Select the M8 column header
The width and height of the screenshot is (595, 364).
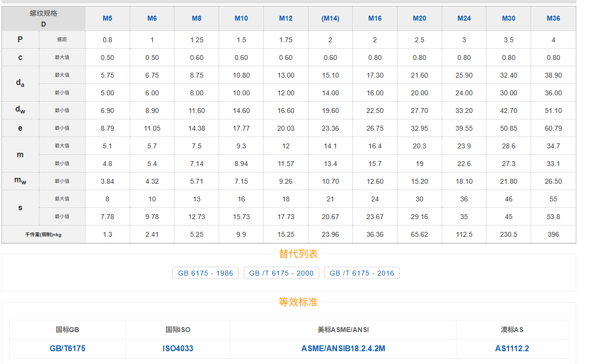tap(197, 18)
